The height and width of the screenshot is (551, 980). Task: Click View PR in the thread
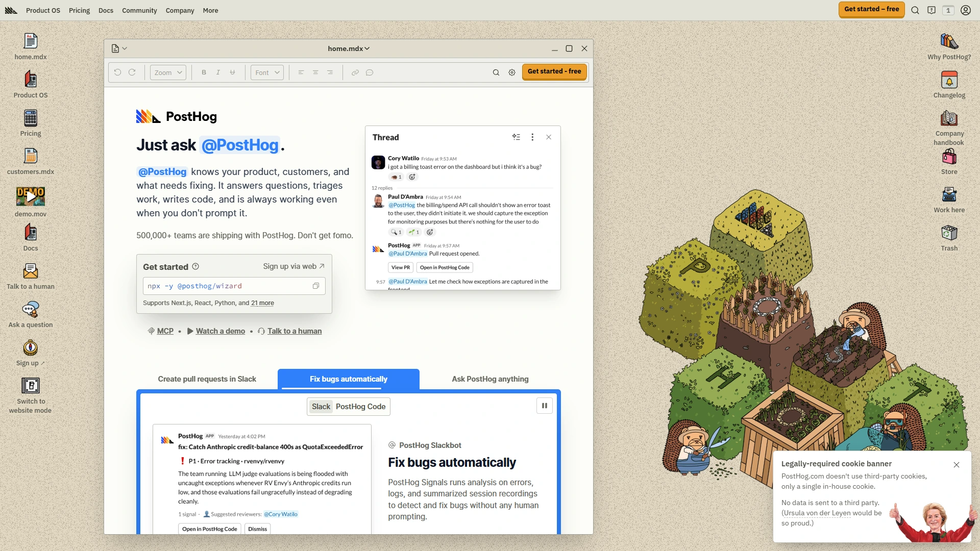click(x=401, y=267)
